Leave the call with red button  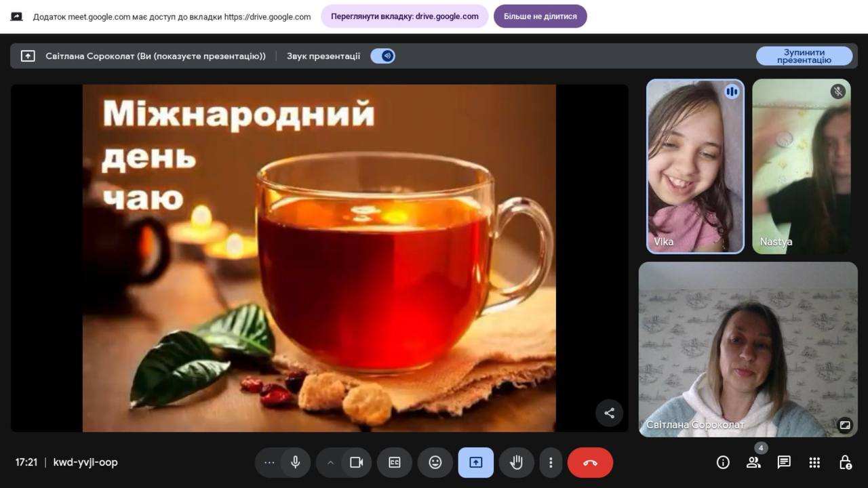coord(590,462)
